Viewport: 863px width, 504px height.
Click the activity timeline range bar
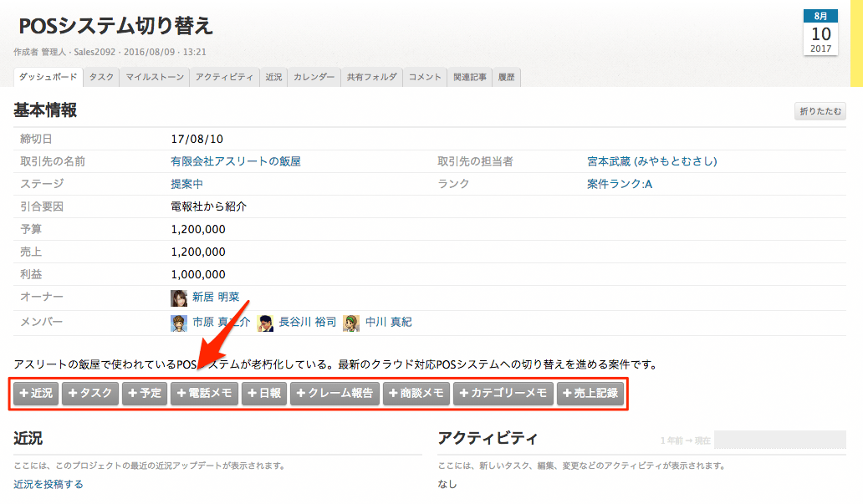click(779, 440)
